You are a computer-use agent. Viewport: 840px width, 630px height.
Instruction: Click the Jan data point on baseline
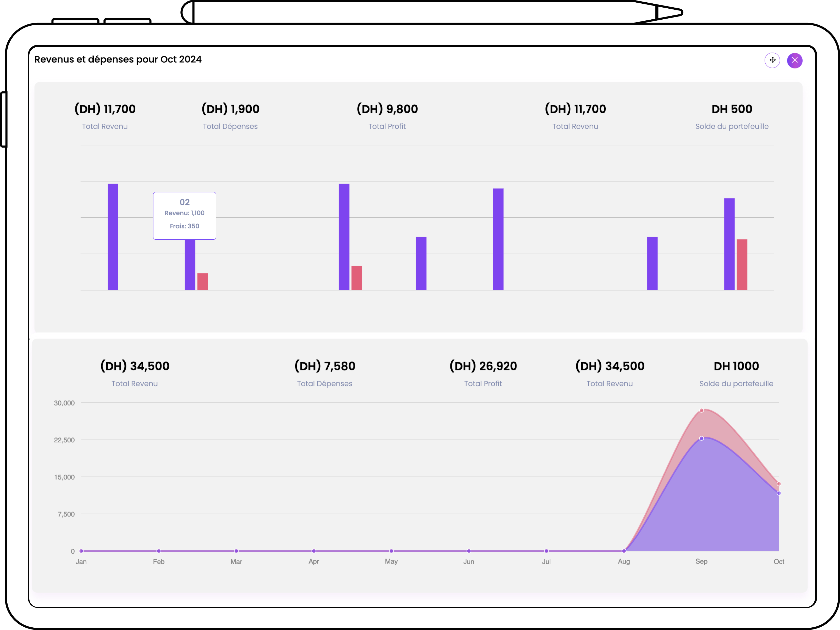pos(81,551)
